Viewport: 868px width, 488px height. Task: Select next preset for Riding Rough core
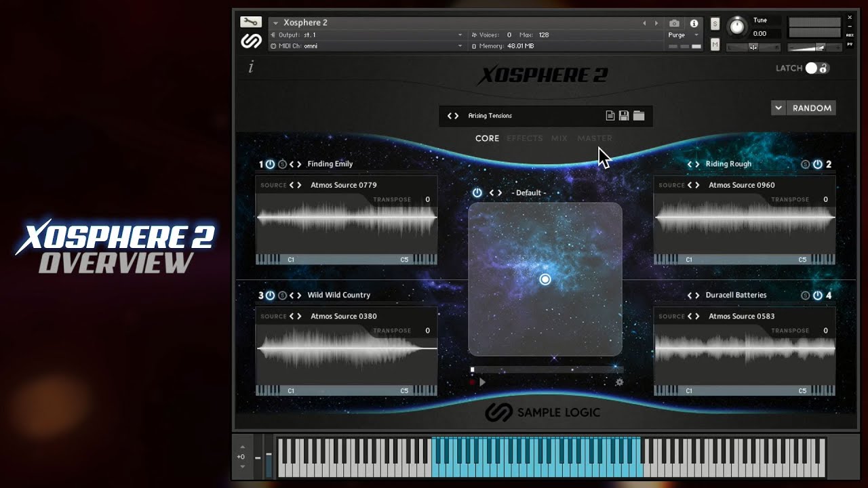(x=697, y=164)
